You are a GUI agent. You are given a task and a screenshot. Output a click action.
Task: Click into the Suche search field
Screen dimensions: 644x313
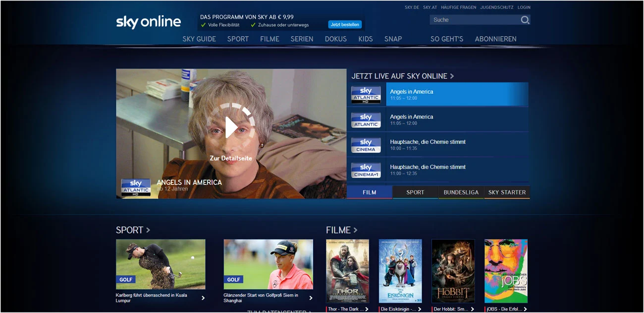(474, 20)
